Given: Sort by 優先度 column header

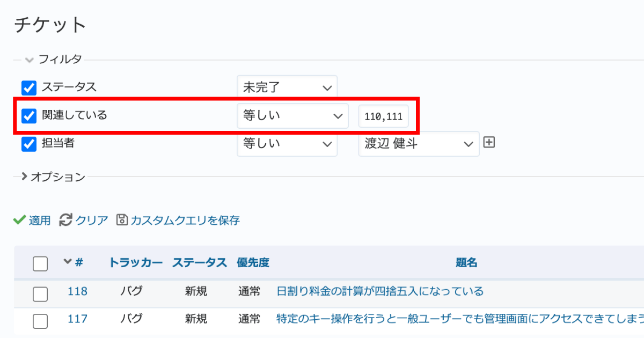Looking at the screenshot, I should 253,263.
